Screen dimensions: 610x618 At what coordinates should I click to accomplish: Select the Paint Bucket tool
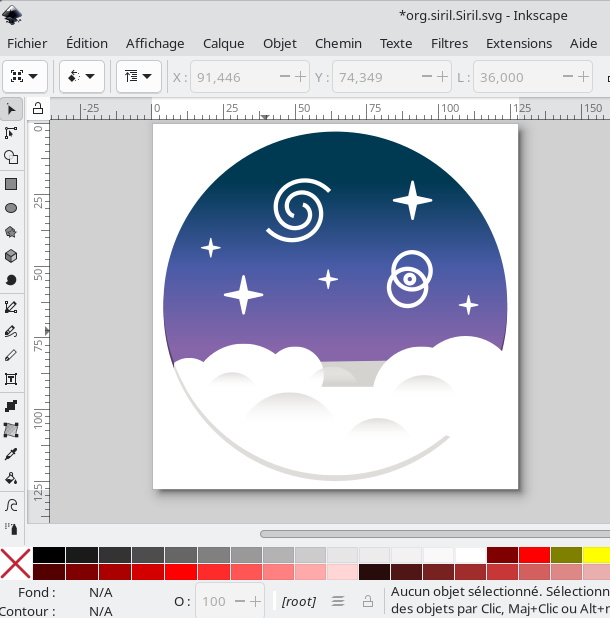tap(11, 478)
